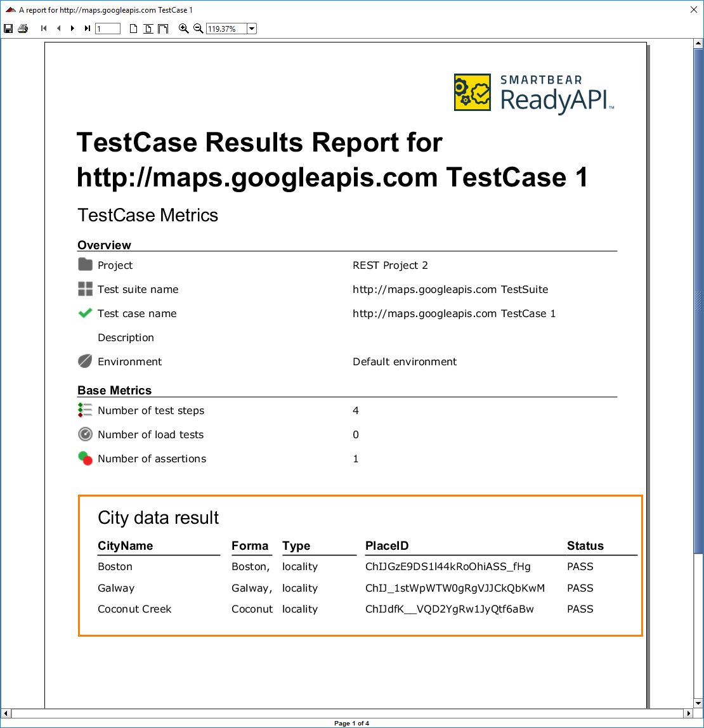
Task: Advance to the next page arrow
Action: tap(72, 28)
